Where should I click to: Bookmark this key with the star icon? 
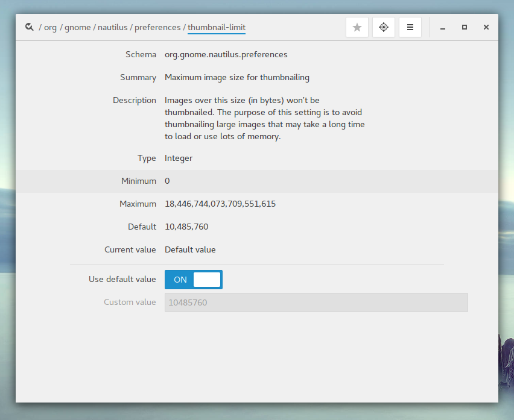(357, 27)
